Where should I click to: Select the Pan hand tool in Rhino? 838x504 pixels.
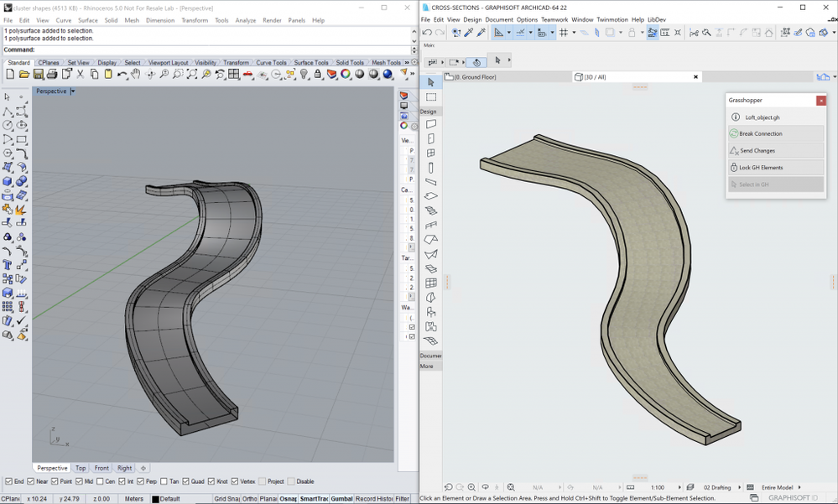tap(136, 75)
